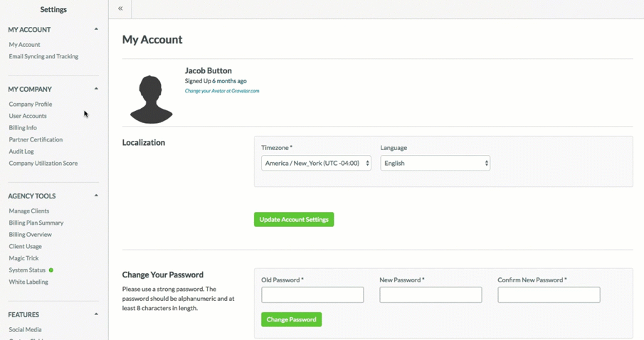Follow the Change your Avatar at Gravatar link
644x340 pixels.
222,91
